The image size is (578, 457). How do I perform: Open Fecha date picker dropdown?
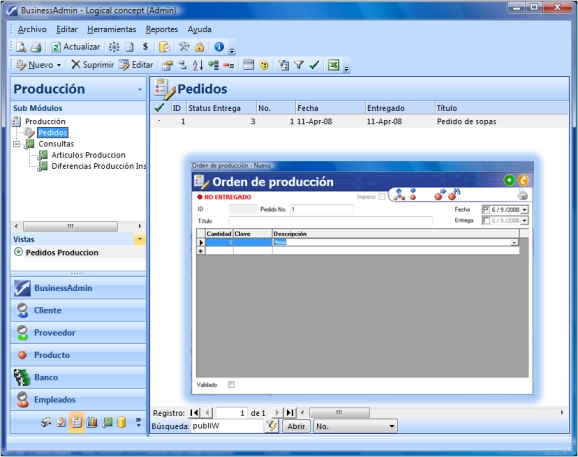(x=525, y=210)
